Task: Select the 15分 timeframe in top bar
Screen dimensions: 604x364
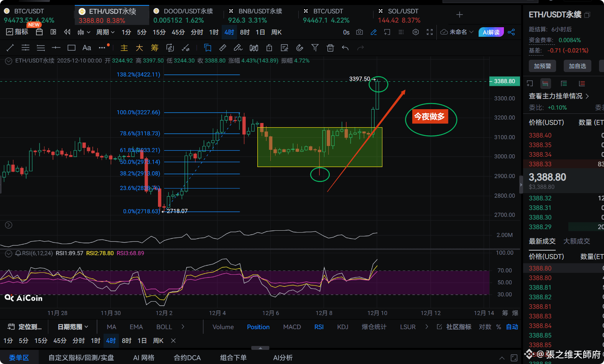Action: tap(159, 32)
